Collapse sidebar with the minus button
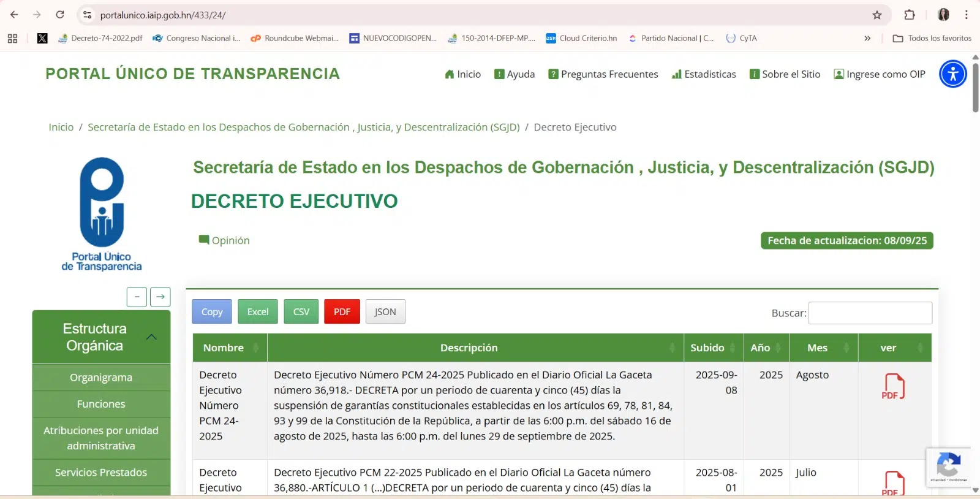This screenshot has width=980, height=499. [x=137, y=297]
